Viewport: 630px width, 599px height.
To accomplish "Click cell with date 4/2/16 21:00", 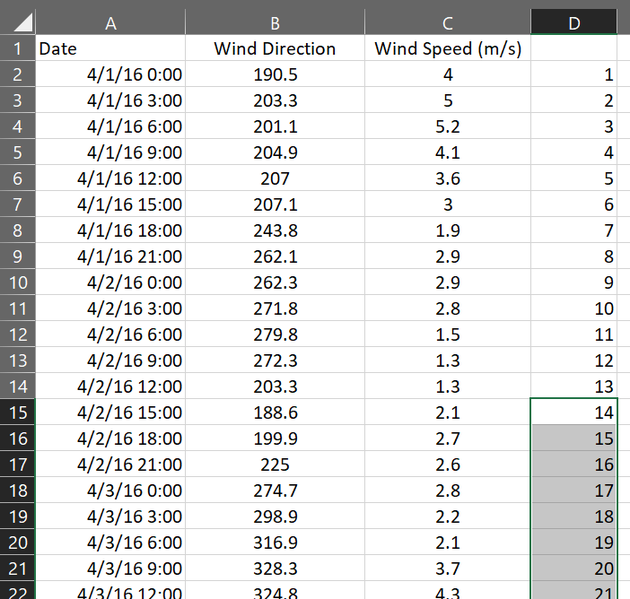I will pos(110,464).
